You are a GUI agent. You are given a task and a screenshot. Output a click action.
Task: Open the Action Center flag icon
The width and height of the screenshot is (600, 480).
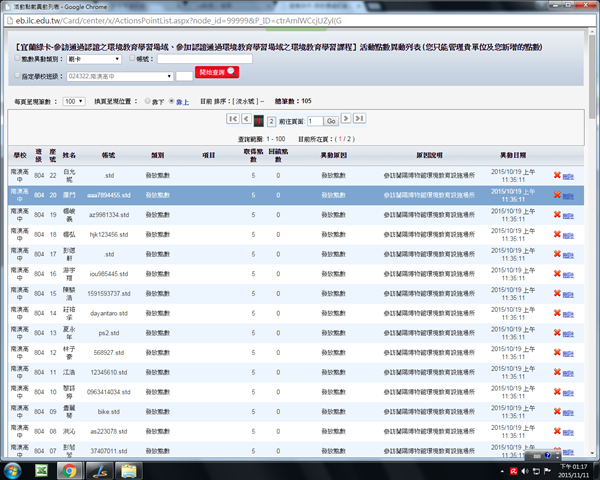[548, 471]
